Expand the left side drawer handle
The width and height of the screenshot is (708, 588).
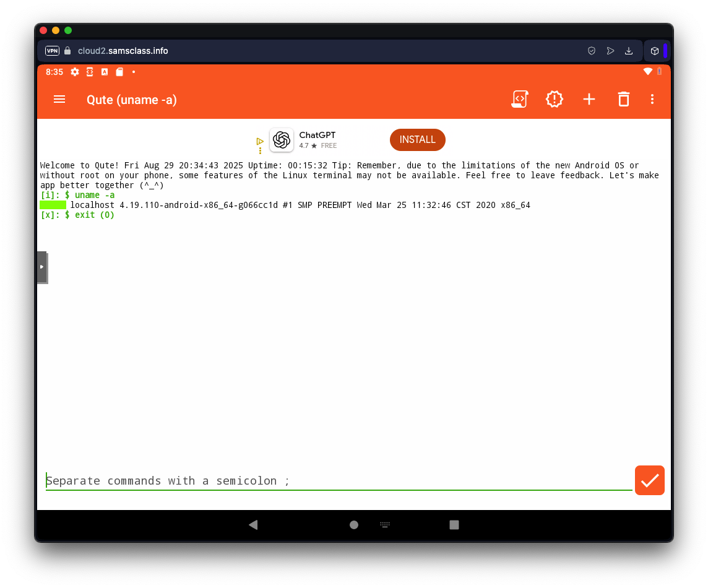(42, 267)
